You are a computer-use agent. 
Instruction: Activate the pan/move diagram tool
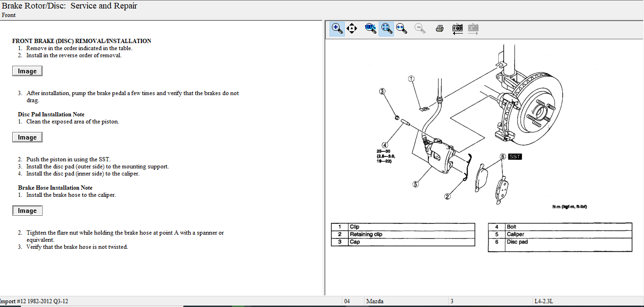(351, 28)
